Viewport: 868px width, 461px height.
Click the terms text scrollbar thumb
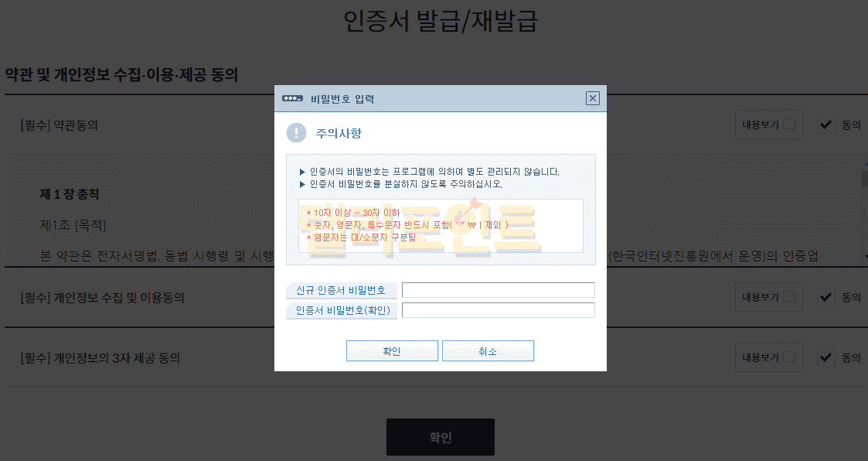click(864, 179)
